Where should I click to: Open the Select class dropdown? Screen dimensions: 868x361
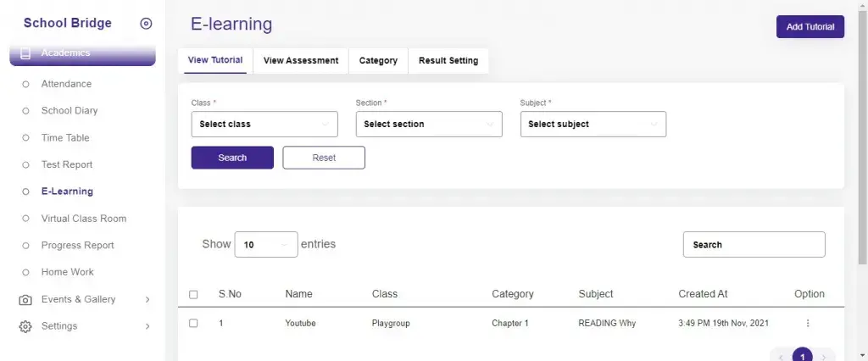coord(264,124)
